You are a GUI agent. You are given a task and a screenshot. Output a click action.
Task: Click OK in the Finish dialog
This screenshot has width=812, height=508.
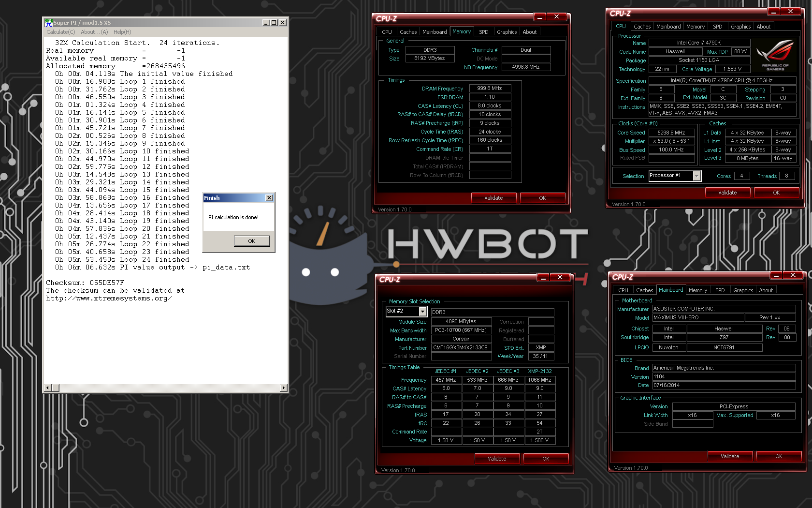pyautogui.click(x=252, y=241)
